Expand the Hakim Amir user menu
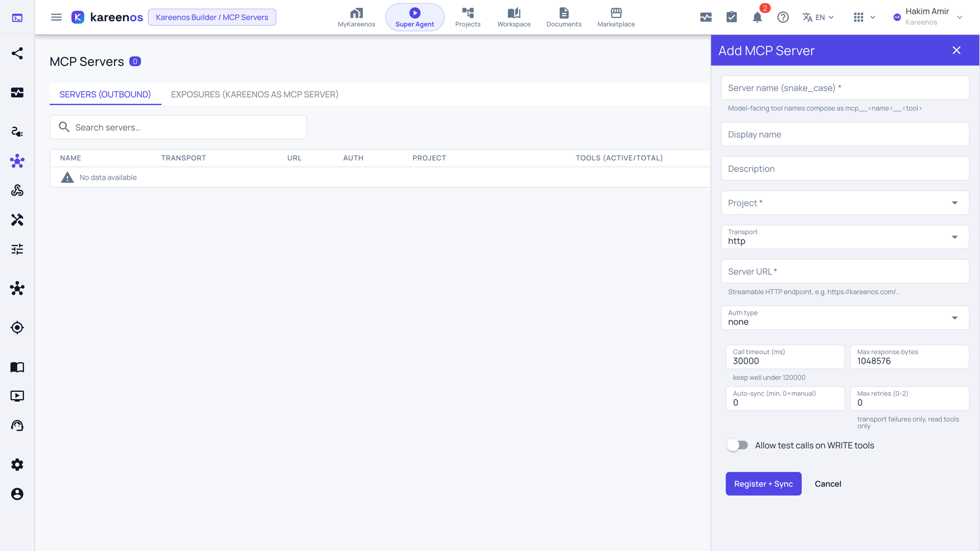The width and height of the screenshot is (980, 551). point(928,17)
